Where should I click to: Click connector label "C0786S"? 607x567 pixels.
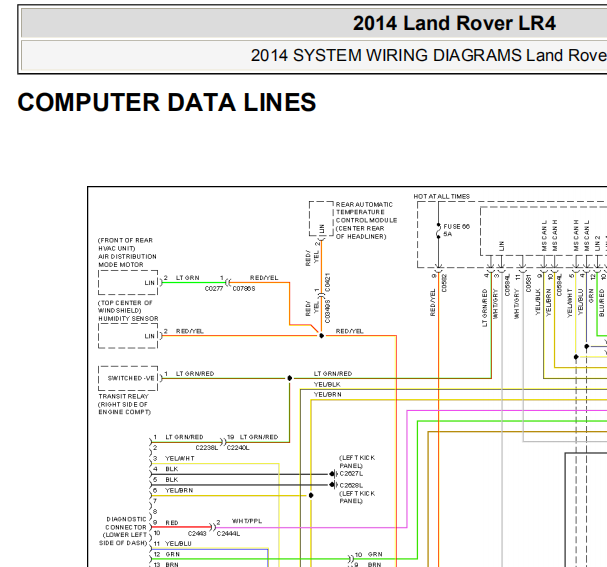tap(244, 288)
